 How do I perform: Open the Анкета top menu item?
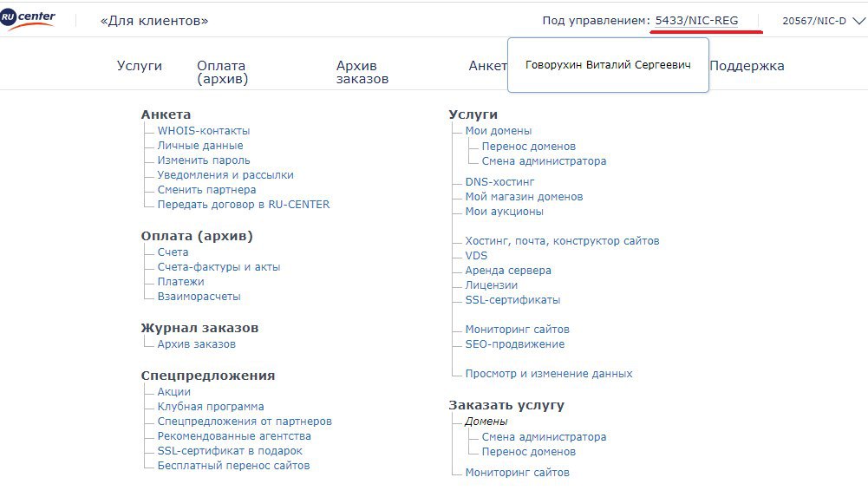click(x=487, y=66)
